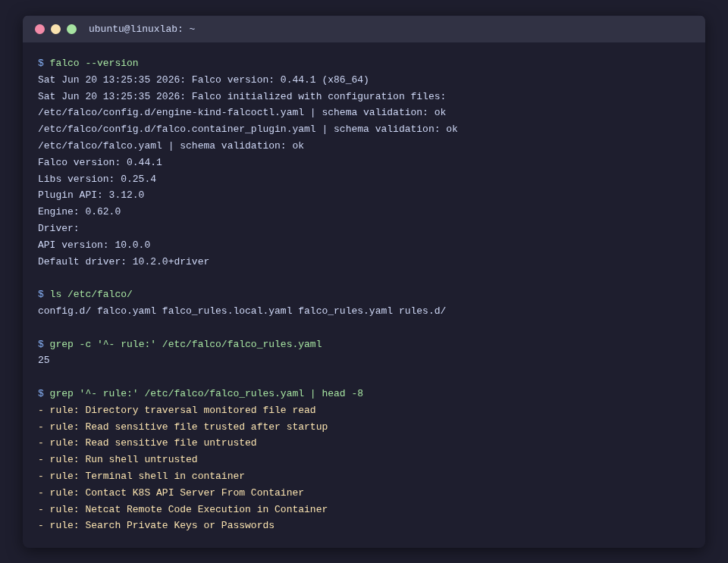Click the rule count output '25'

(44, 361)
